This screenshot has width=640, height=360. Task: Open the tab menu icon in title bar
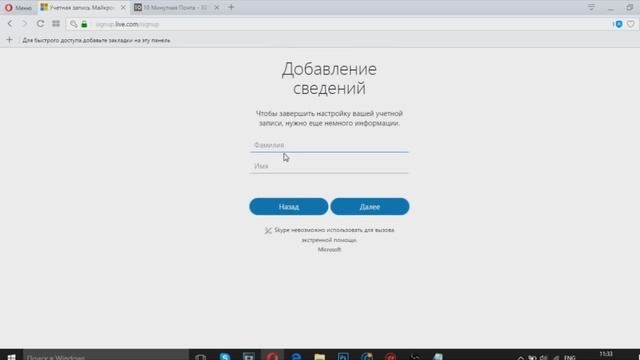591,7
